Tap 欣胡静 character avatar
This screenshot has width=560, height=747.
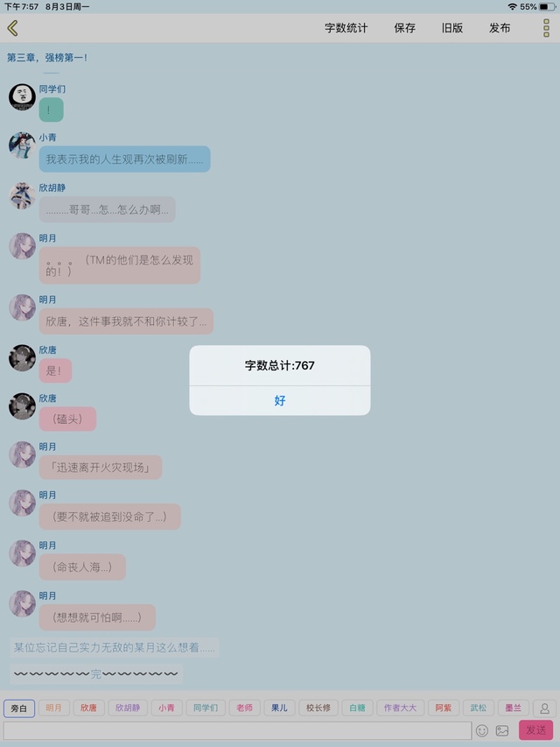click(23, 196)
